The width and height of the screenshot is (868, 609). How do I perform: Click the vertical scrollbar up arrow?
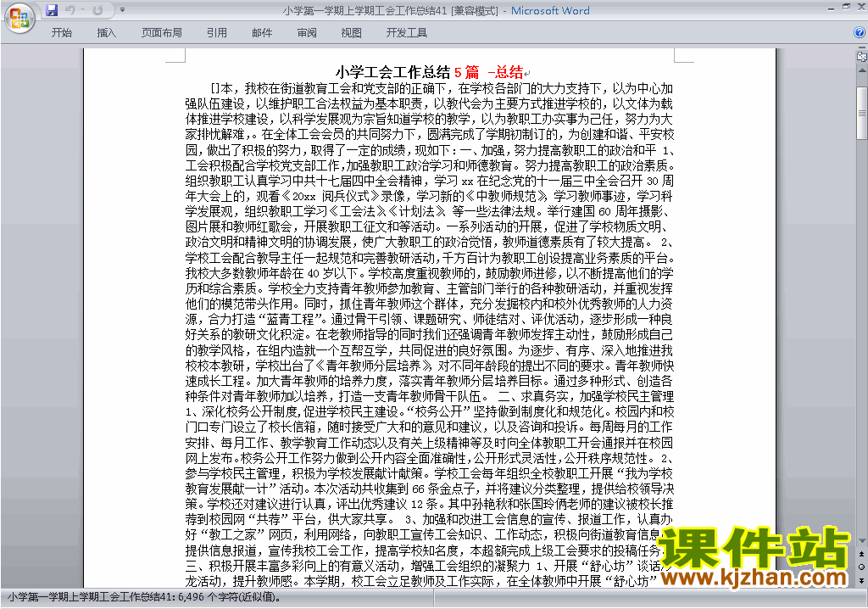point(862,71)
